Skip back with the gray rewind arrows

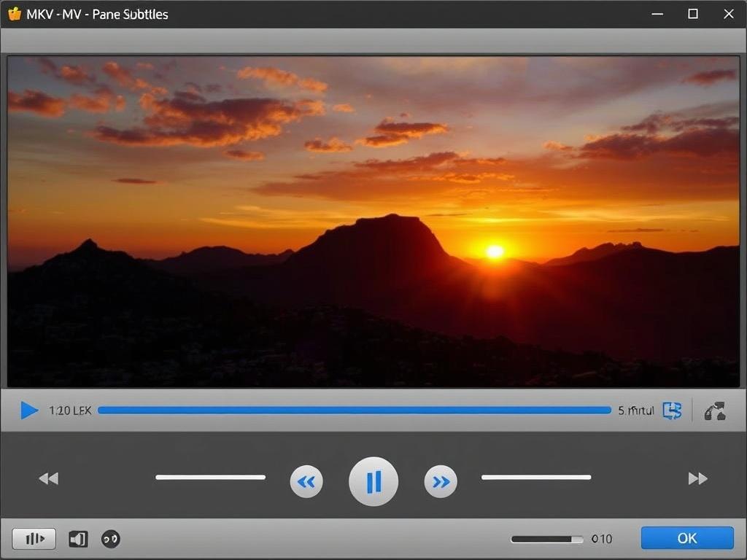(48, 478)
